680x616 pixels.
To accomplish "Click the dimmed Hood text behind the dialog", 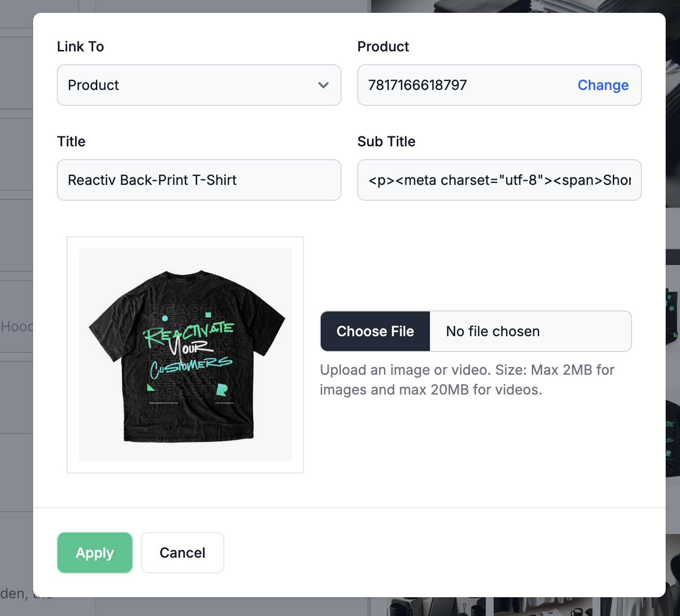I will 16,326.
